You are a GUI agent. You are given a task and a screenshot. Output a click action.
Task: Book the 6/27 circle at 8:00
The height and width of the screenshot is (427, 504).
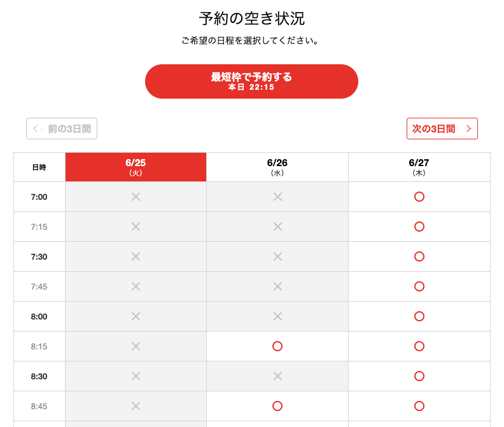tap(419, 316)
